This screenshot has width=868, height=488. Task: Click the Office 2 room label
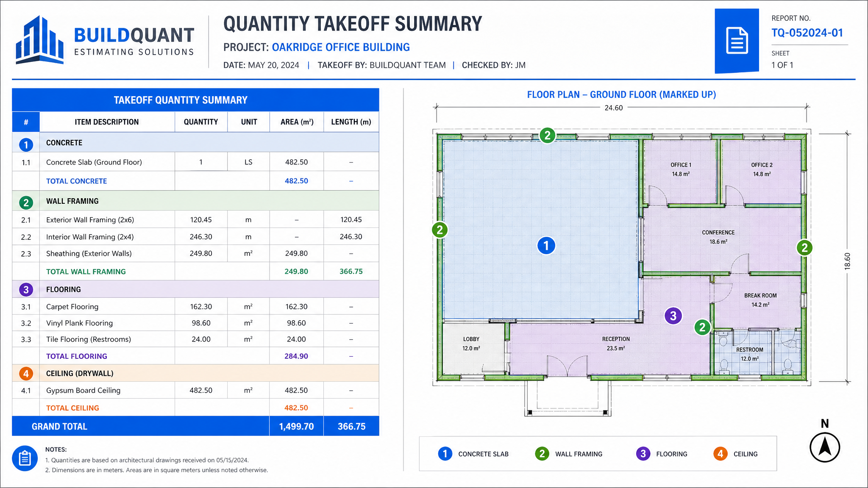pos(762,169)
